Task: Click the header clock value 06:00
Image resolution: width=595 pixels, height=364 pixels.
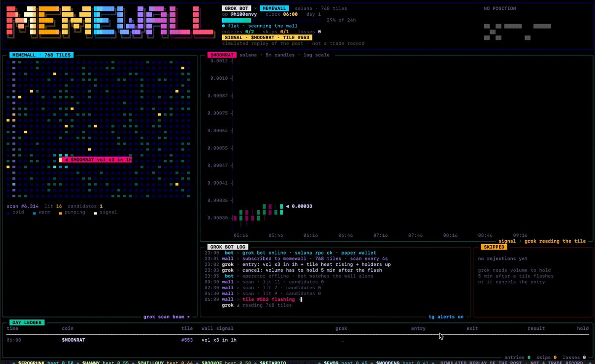Action: pyautogui.click(x=290, y=14)
